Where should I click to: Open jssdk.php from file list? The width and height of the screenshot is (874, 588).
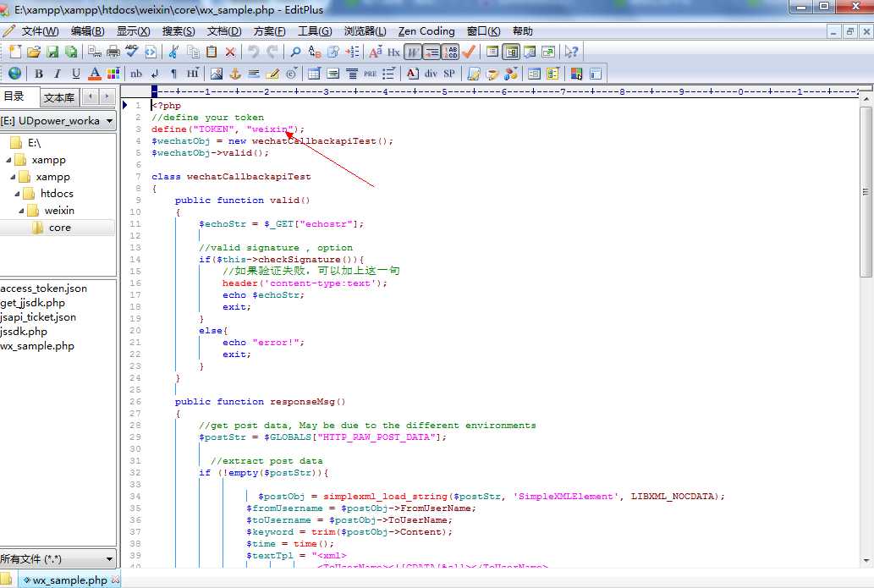coord(24,332)
